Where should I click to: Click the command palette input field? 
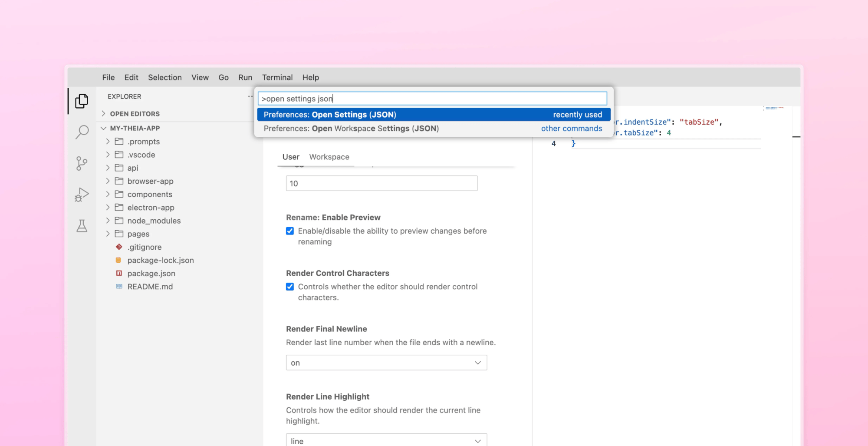(432, 99)
